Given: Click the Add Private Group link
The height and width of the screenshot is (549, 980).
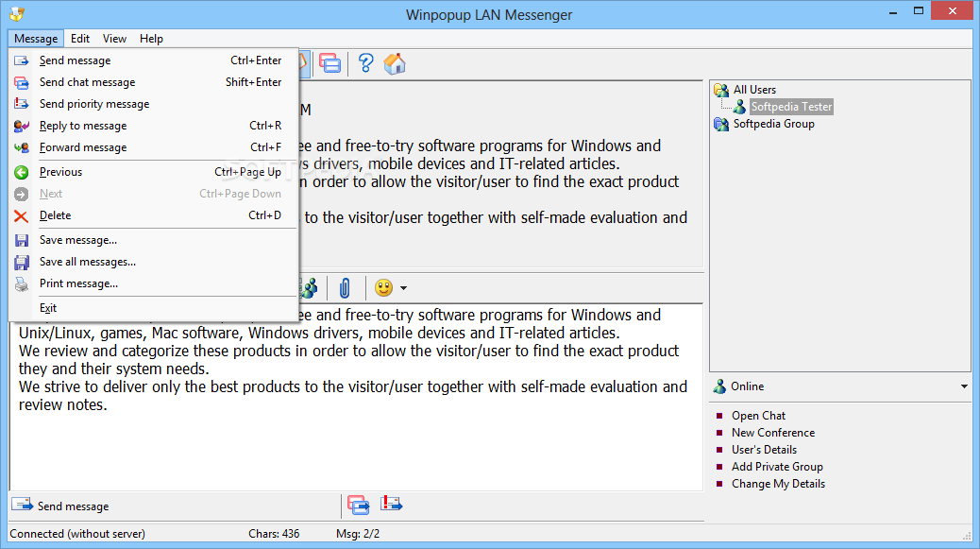Looking at the screenshot, I should (777, 467).
